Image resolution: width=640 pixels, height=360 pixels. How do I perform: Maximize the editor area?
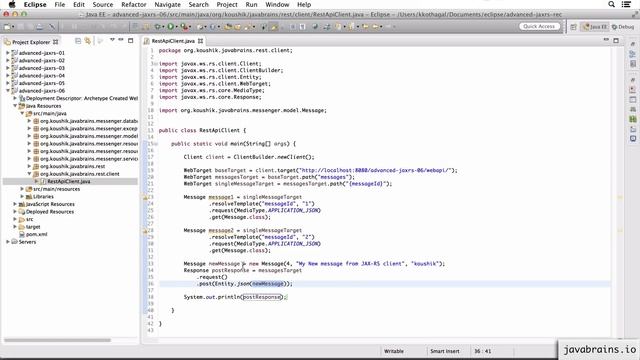tap(616, 40)
